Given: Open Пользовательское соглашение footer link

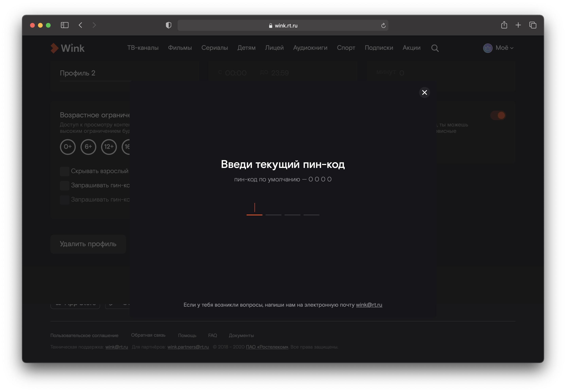Looking at the screenshot, I should coord(84,335).
